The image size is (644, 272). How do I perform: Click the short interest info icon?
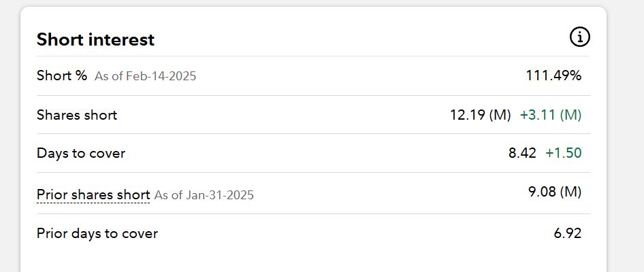click(x=579, y=37)
